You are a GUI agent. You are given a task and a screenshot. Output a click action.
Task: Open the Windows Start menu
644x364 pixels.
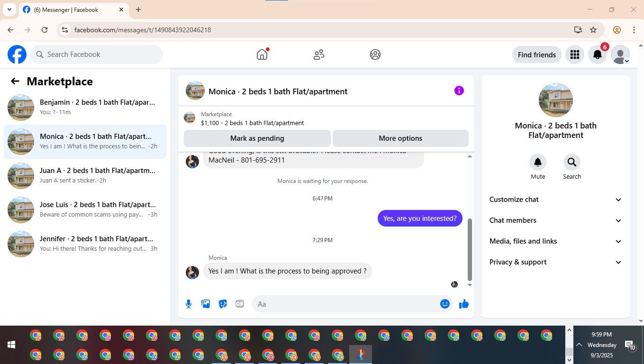pos(11,345)
